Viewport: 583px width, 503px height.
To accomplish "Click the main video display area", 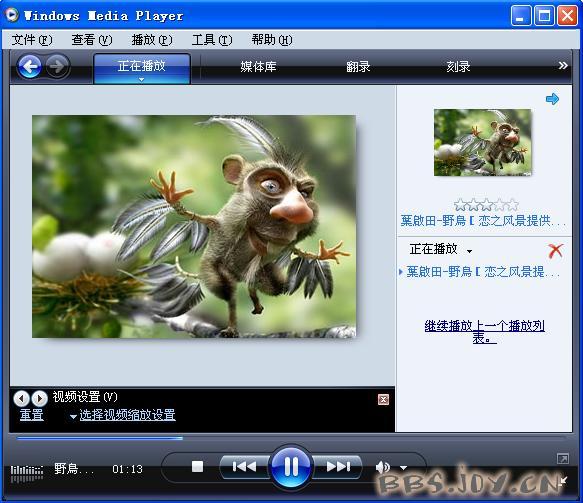I will pyautogui.click(x=194, y=226).
